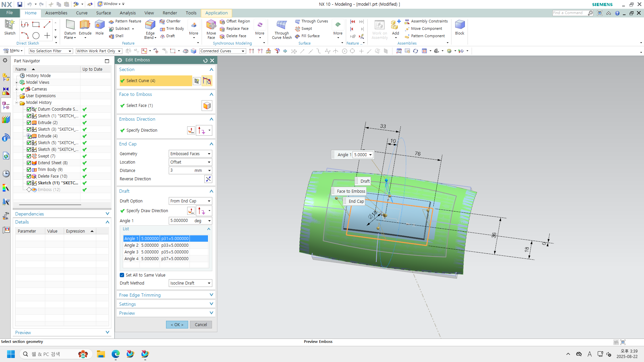
Task: Open the Geometry Embossed Faces dropdown
Action: point(190,154)
